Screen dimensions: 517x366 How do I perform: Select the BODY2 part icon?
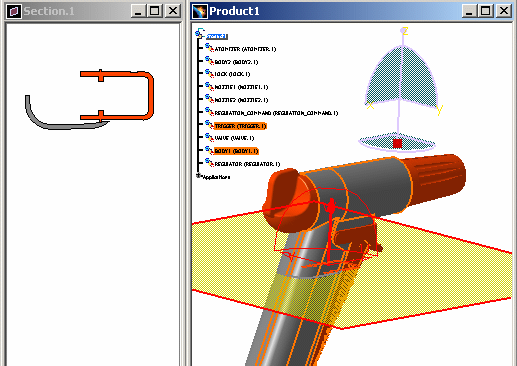click(209, 60)
